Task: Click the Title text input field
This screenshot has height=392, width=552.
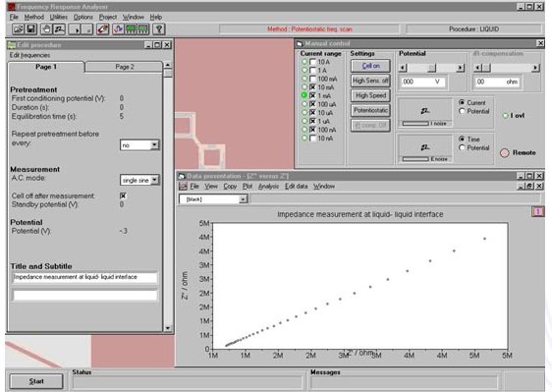Action: coord(84,277)
